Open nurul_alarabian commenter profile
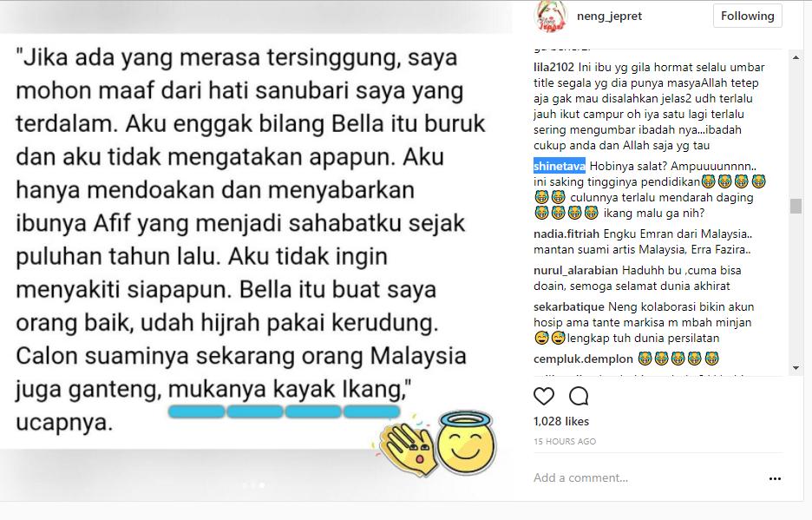This screenshot has height=520, width=812. point(575,270)
